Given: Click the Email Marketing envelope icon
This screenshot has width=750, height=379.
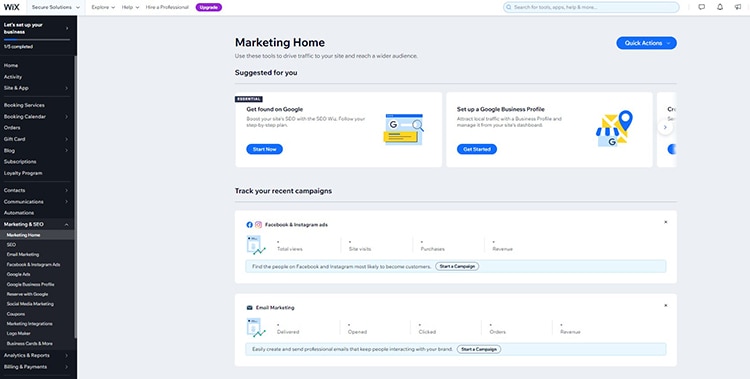Looking at the screenshot, I should click(249, 308).
